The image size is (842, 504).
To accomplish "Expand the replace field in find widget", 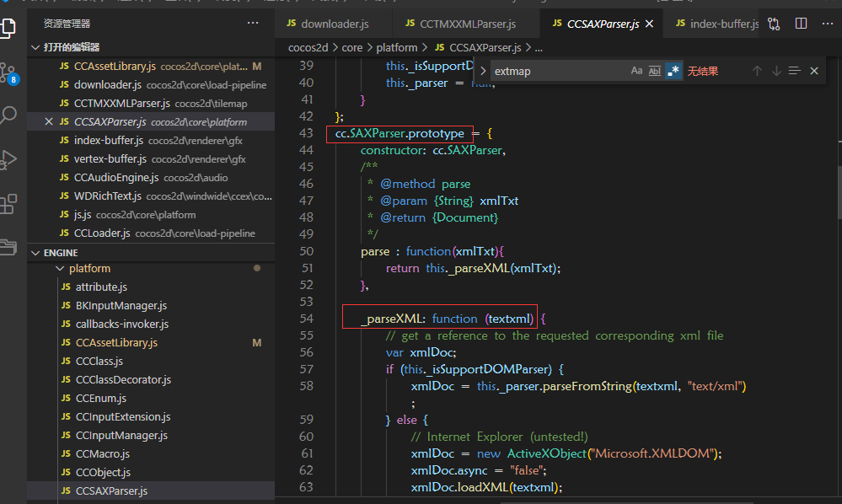I will [483, 71].
